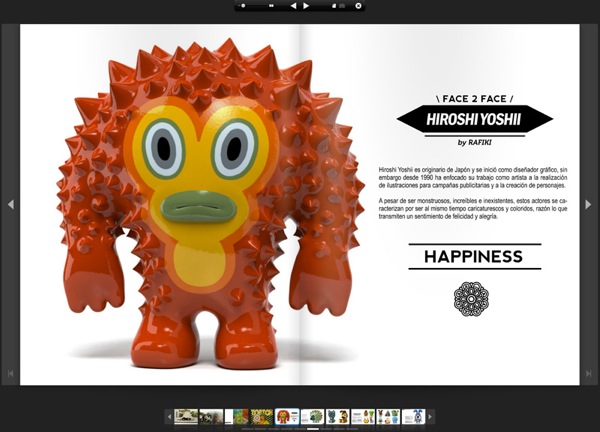Click the red spiky monster figure image
This screenshot has height=432, width=600.
210,204
